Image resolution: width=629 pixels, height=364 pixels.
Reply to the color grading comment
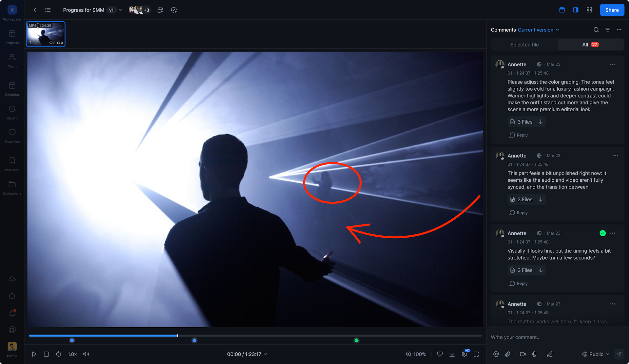[519, 135]
